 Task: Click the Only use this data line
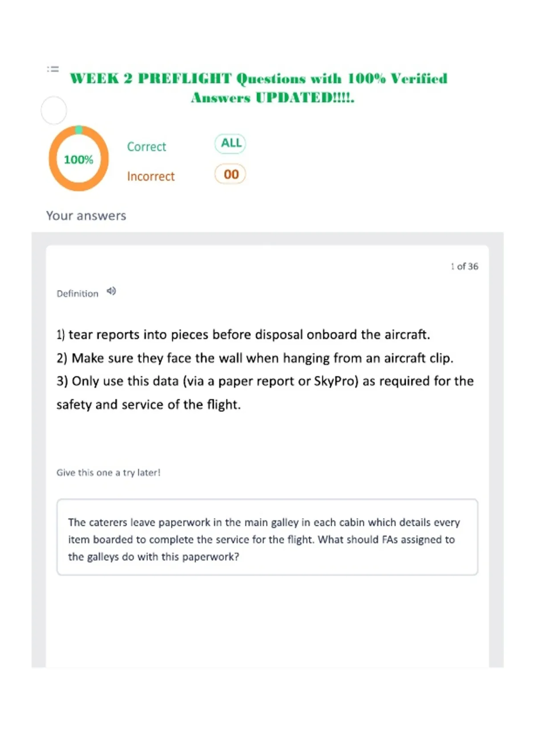click(x=265, y=381)
